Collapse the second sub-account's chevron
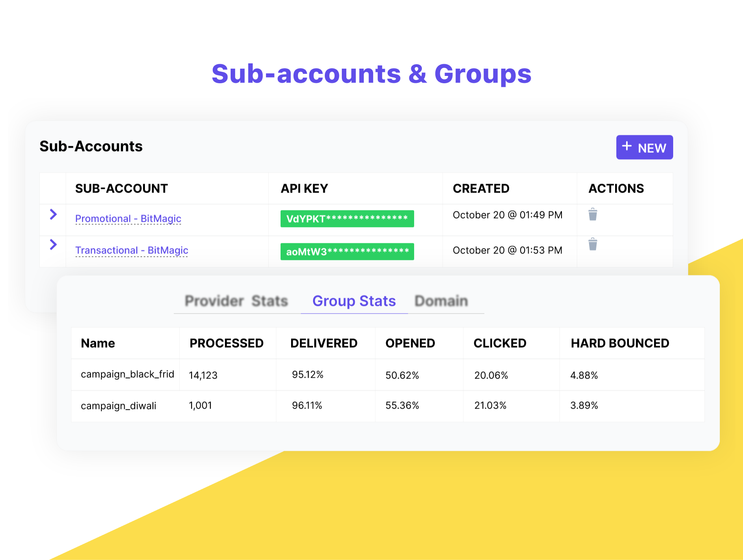Viewport: 743px width, 560px height. pos(53,245)
